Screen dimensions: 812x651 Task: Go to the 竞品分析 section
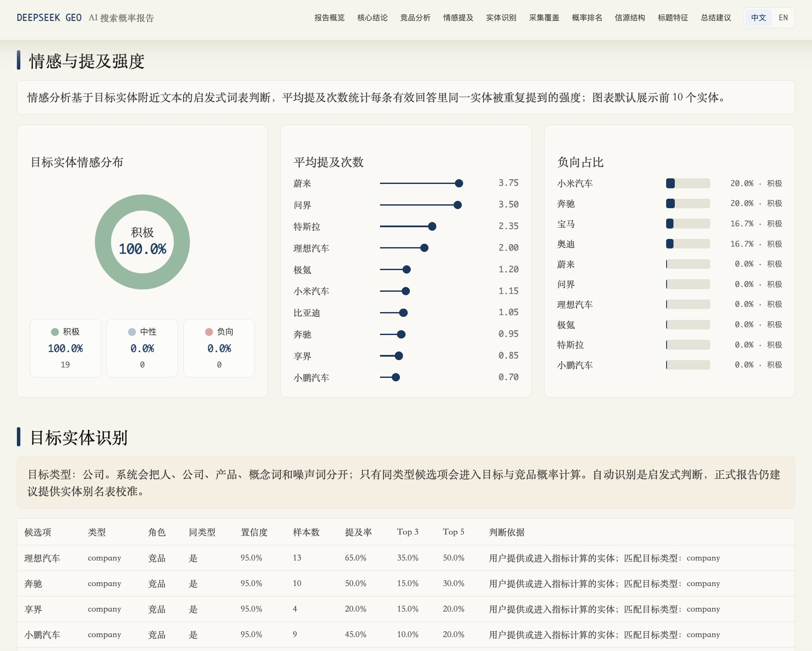point(415,18)
